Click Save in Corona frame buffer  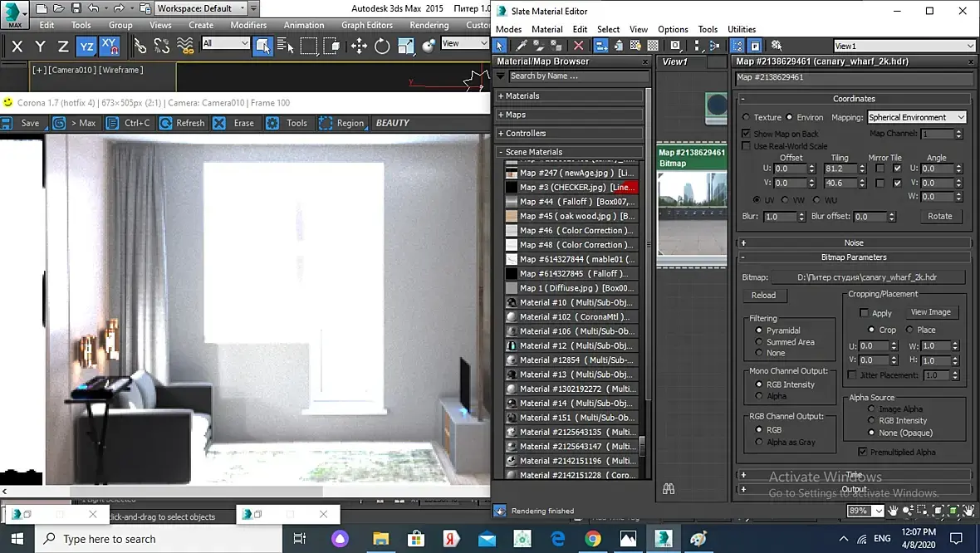(x=24, y=123)
